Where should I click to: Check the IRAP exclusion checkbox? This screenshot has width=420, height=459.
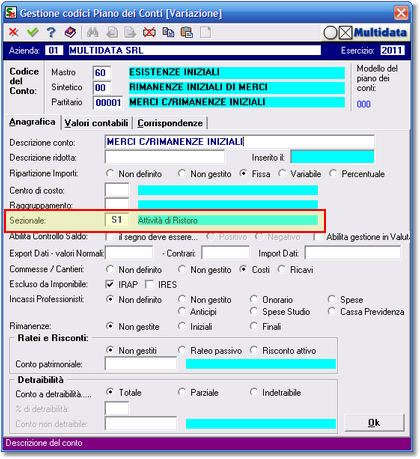[109, 284]
